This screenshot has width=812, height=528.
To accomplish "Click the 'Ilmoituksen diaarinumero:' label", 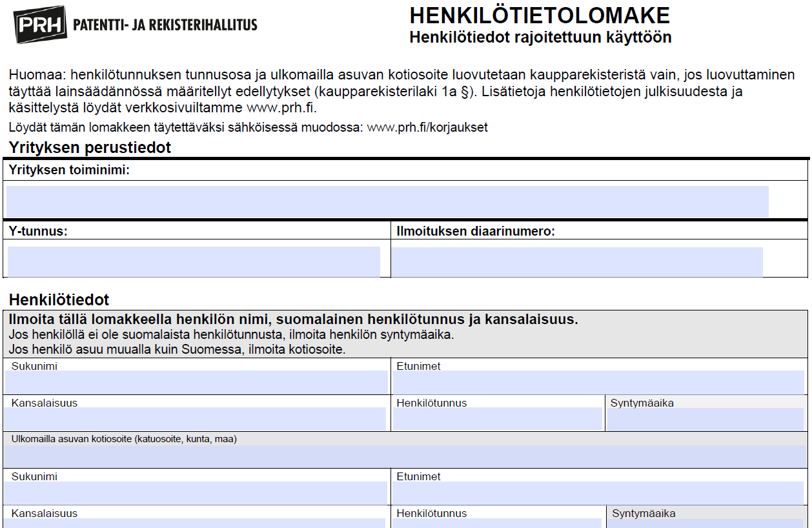I will tap(476, 230).
